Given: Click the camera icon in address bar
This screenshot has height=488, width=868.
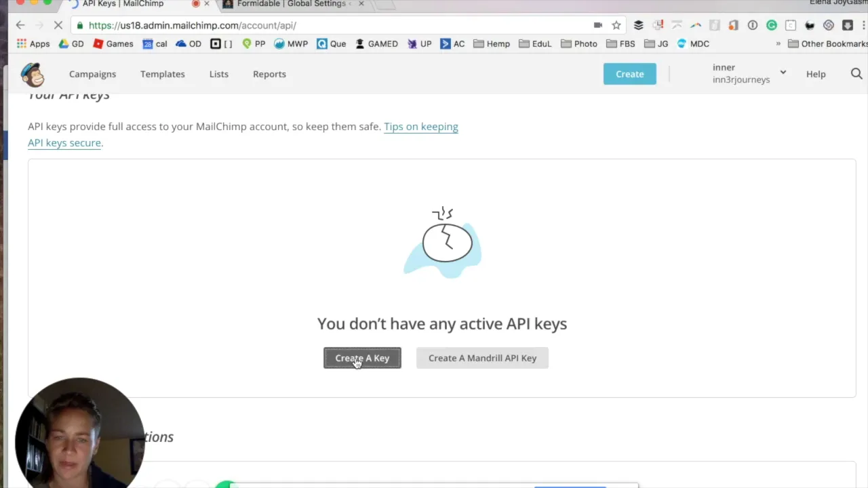Looking at the screenshot, I should (597, 25).
